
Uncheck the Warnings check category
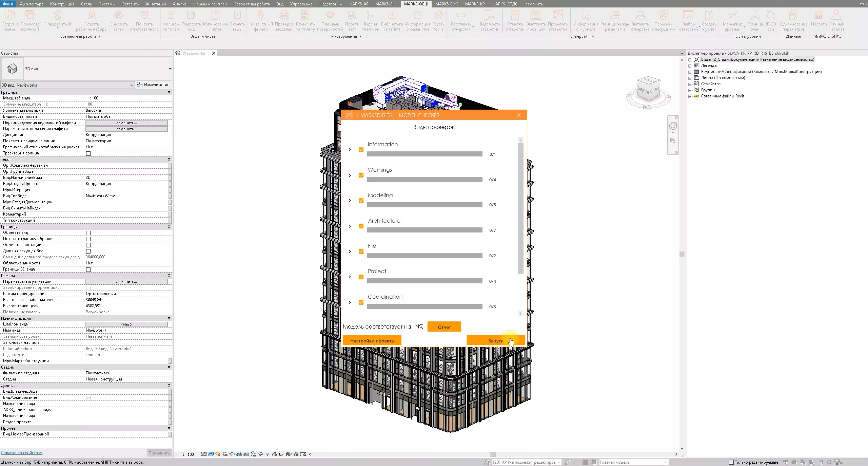(361, 175)
